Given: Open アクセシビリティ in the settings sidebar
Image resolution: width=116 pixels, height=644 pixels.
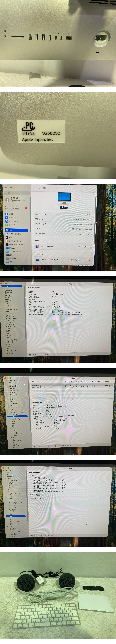Looking at the screenshot, I should coord(15,234).
